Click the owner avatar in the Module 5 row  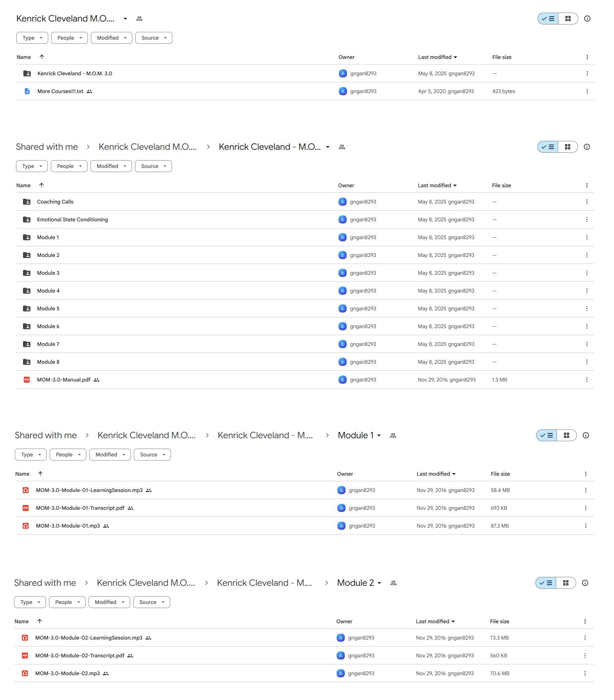click(343, 308)
